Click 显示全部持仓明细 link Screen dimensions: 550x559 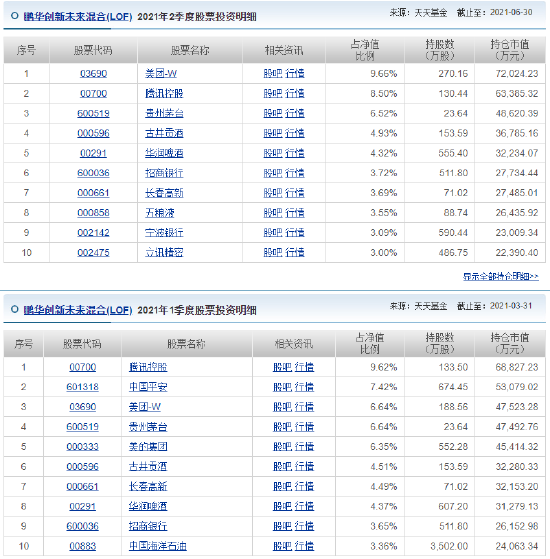(x=500, y=276)
